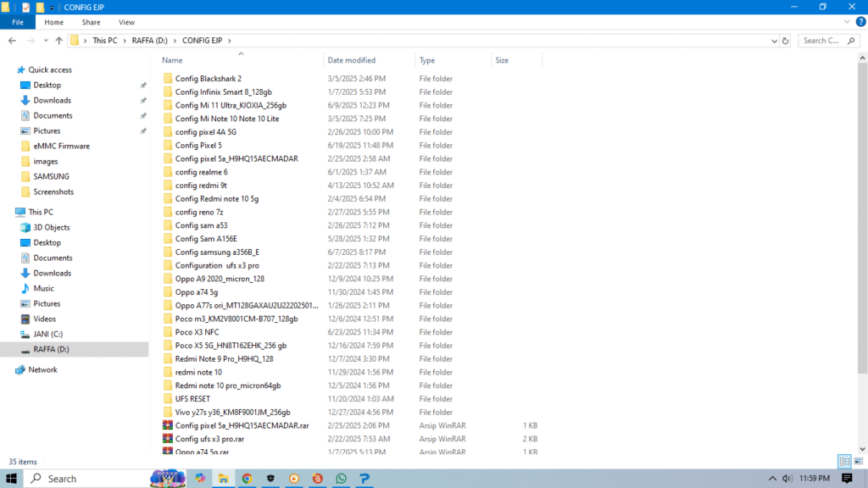
Task: Open the File tab
Action: 18,22
